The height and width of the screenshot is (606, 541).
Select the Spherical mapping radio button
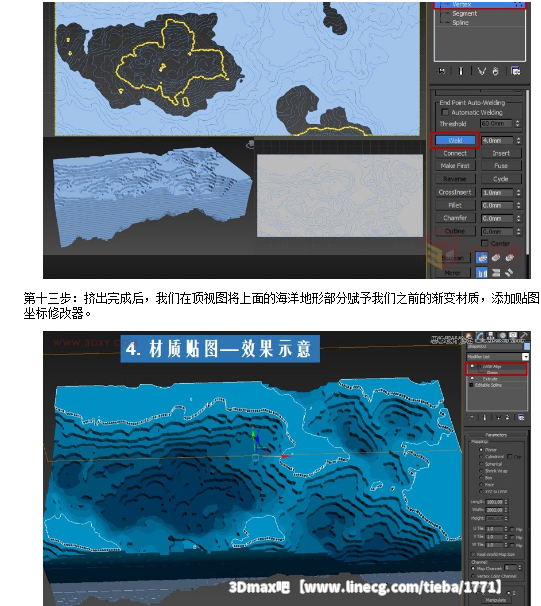(x=481, y=464)
